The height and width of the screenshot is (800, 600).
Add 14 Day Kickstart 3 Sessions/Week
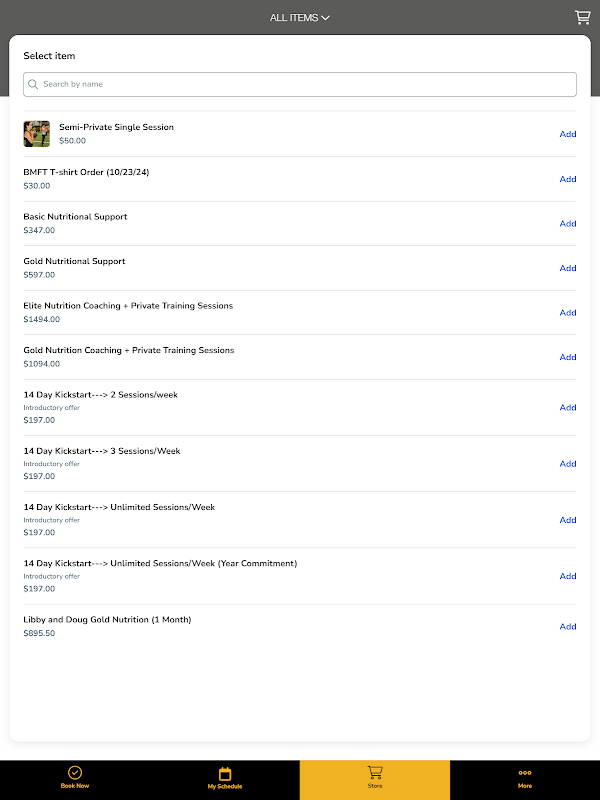pyautogui.click(x=568, y=463)
